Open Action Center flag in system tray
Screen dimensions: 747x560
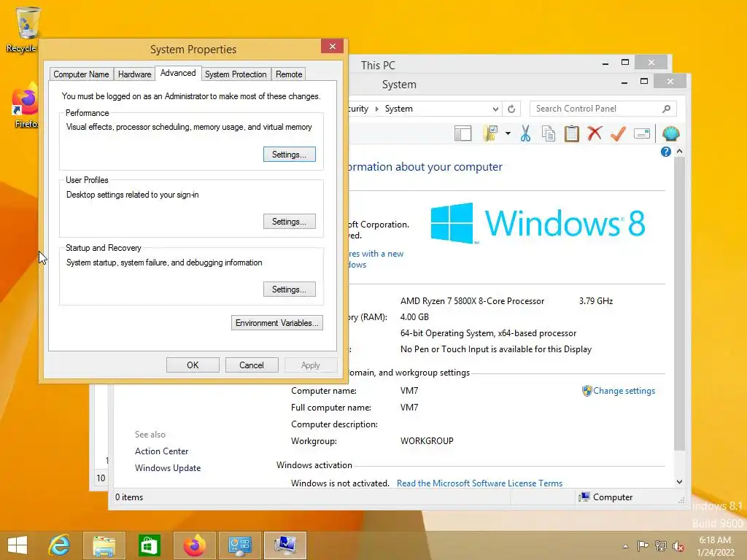click(x=643, y=545)
